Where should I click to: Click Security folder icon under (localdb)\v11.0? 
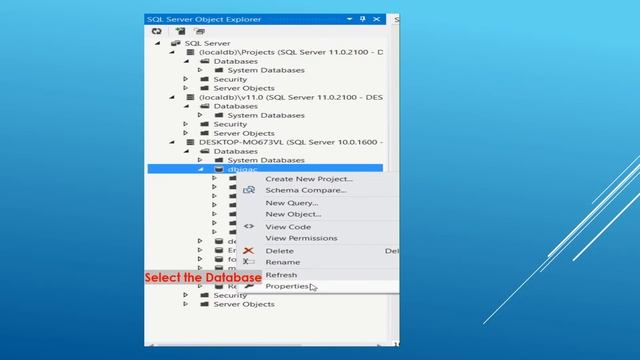(x=204, y=124)
